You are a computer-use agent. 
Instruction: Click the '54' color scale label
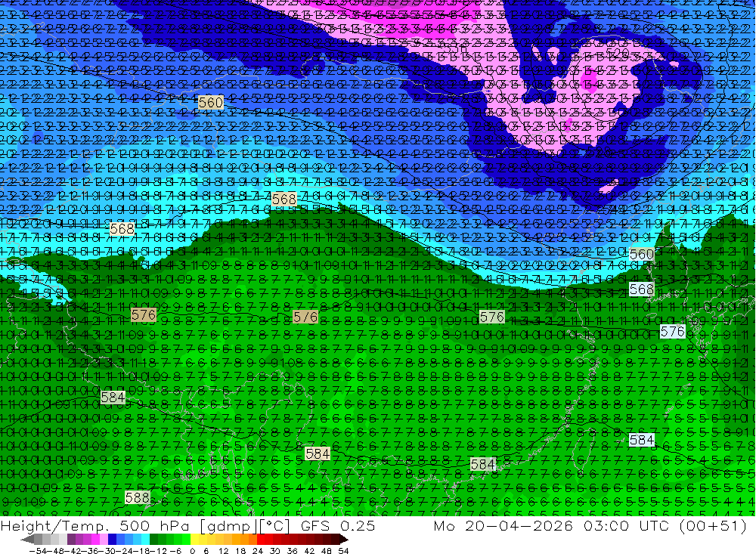[343, 551]
